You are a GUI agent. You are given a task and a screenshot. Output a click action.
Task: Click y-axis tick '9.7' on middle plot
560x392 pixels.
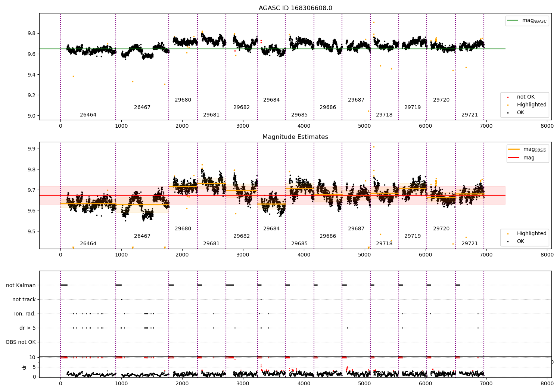(32, 190)
